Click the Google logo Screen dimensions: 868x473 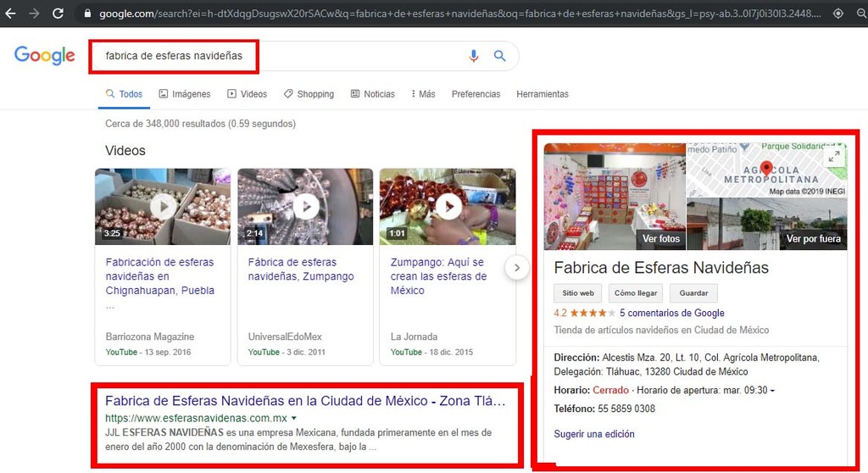click(44, 55)
